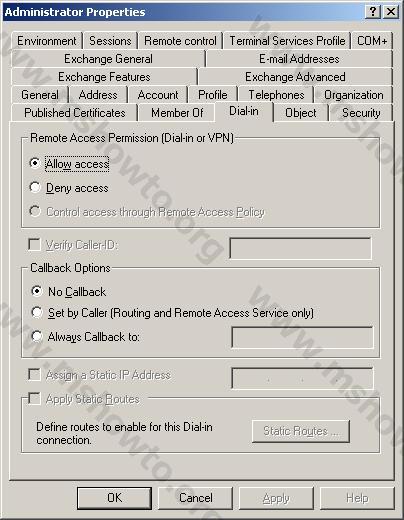
Task: Click the Always Callback to number field
Action: [302, 338]
